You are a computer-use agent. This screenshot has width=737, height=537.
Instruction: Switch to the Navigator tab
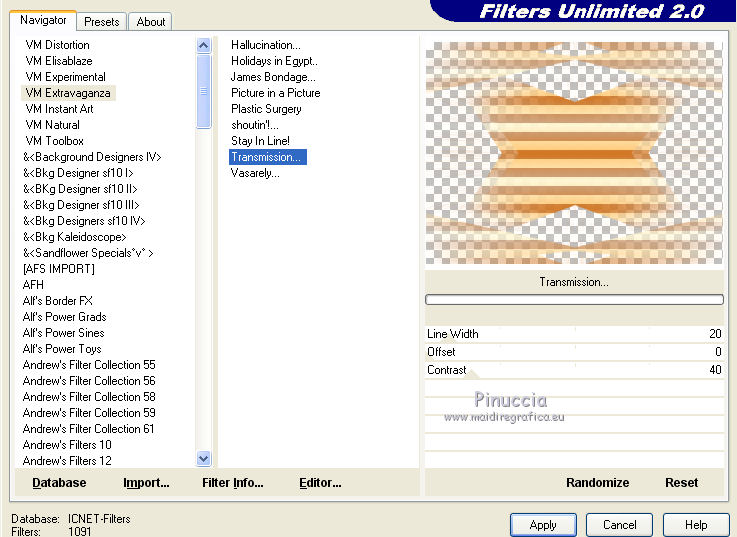click(43, 20)
